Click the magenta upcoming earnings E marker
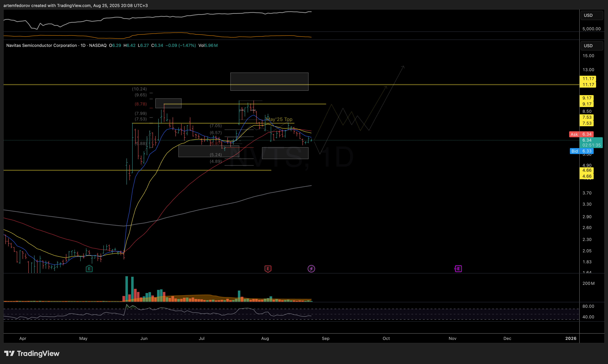The image size is (608, 364). 458,269
